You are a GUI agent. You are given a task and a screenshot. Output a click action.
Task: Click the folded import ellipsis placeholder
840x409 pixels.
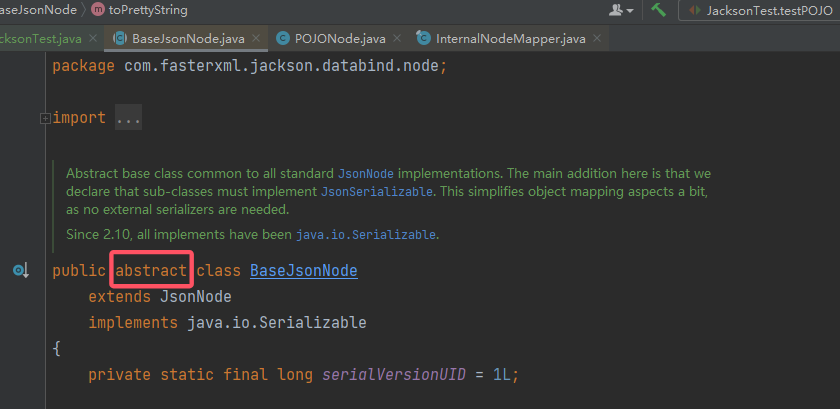tap(128, 118)
